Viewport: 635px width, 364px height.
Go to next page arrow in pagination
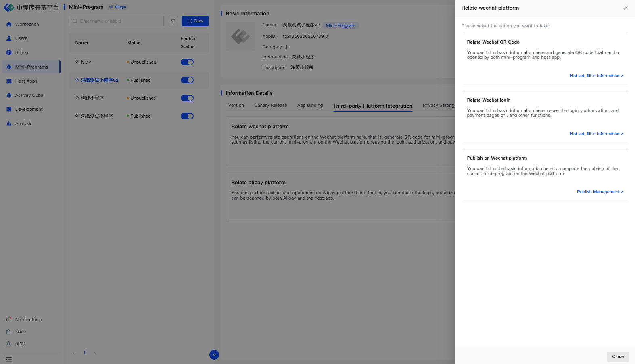[95, 353]
